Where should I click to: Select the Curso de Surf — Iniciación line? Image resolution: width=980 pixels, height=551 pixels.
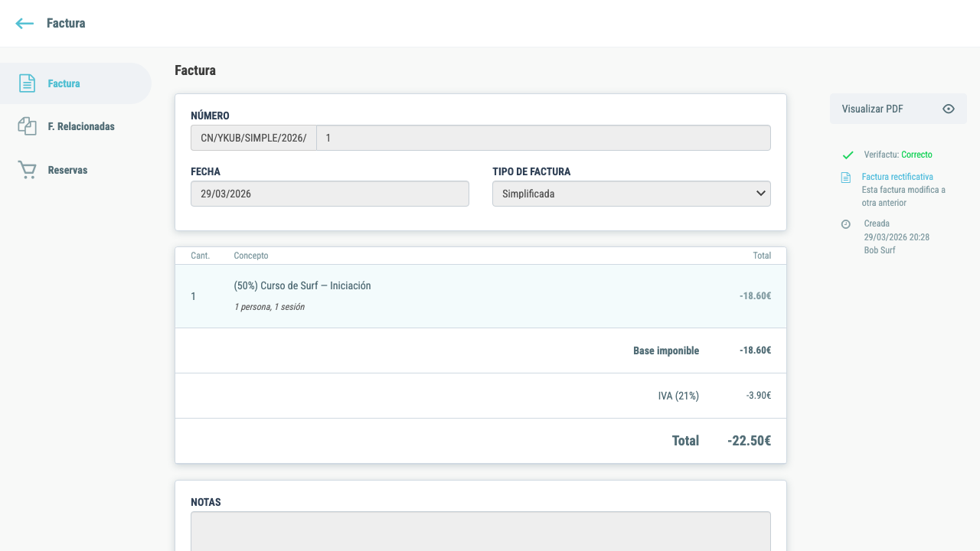point(481,296)
